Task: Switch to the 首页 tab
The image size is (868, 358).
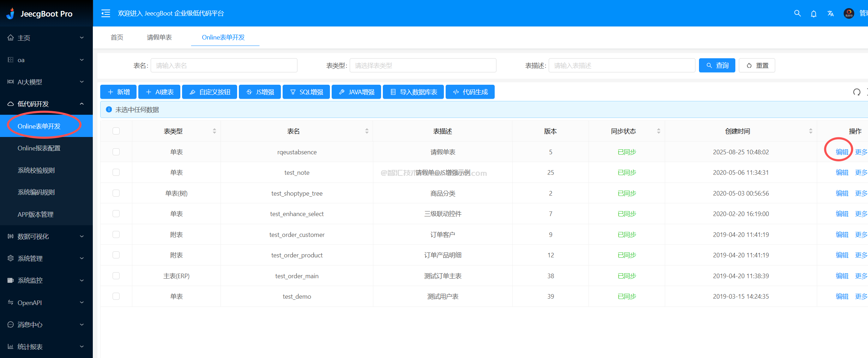Action: (x=117, y=37)
